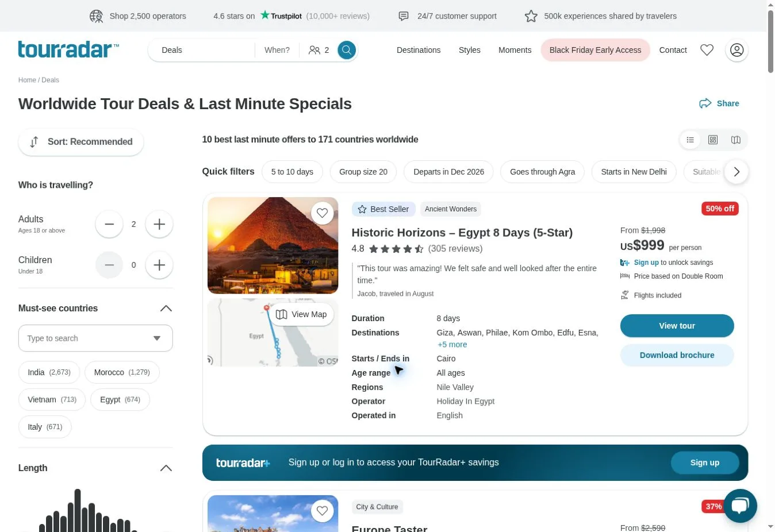
Task: Save Europe Taster tour with heart icon
Action: (x=322, y=511)
